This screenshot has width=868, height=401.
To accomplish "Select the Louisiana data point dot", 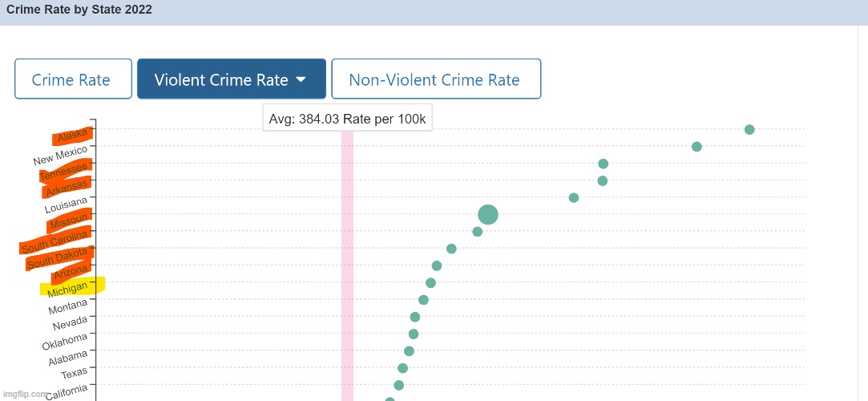I will 574,198.
